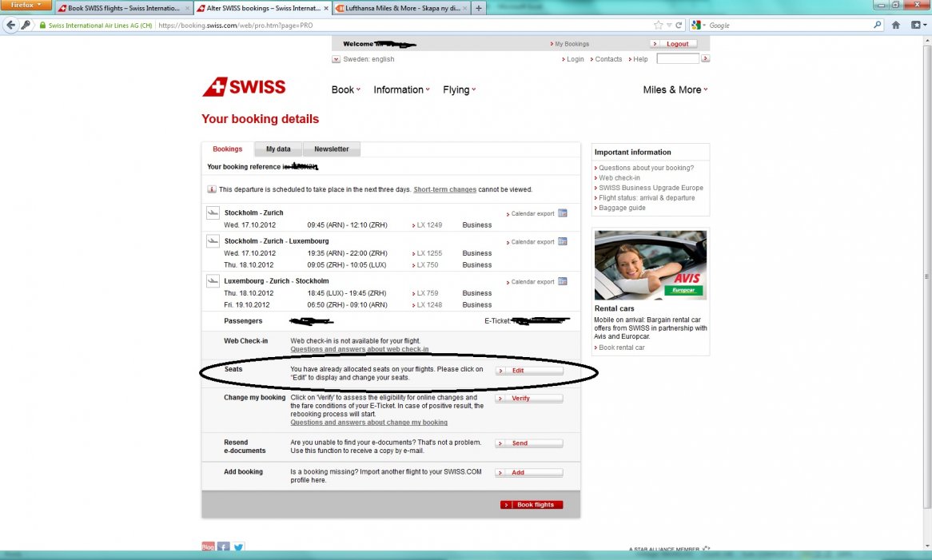Bookmark page with the star icon
The image size is (932, 560).
point(658,26)
